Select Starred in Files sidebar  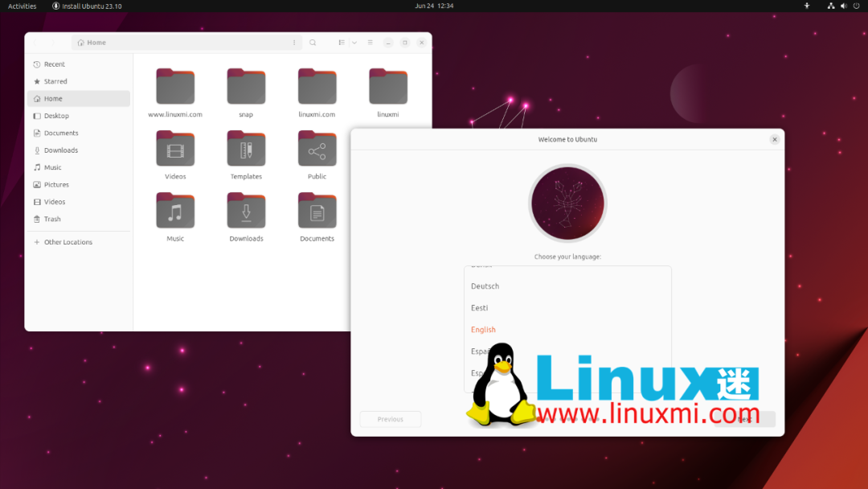click(x=79, y=81)
